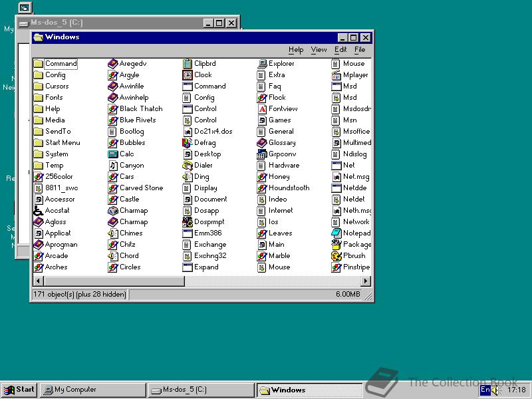
Task: Open the Start Menu folder
Action: (61, 142)
